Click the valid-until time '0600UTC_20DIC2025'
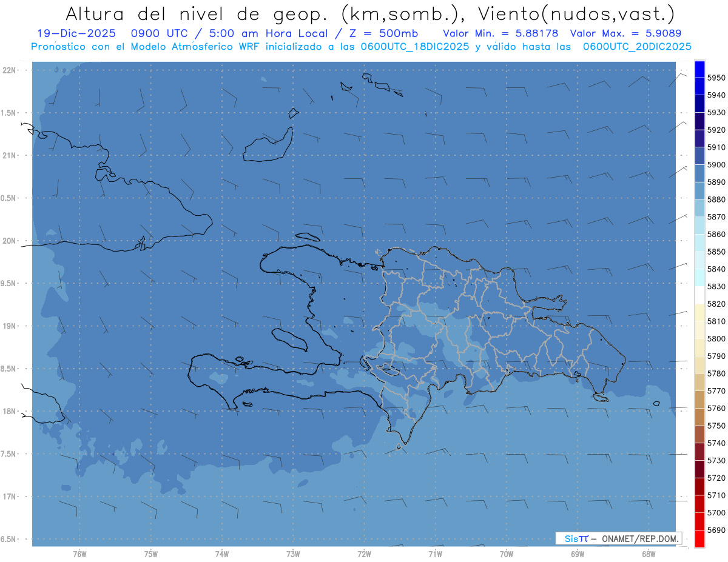Viewport: 728px width, 562px height. tap(637, 47)
